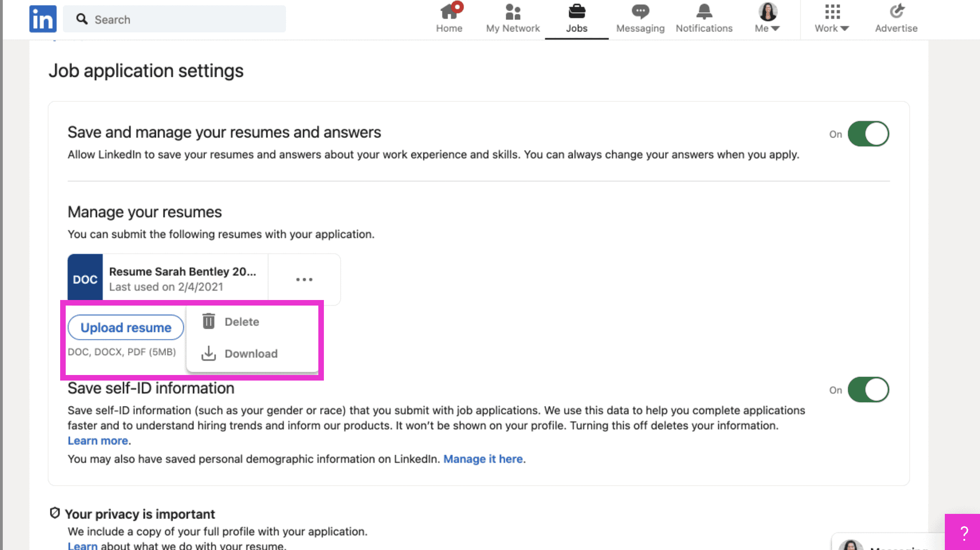Open the Advertise icon
This screenshot has width=980, height=550.
[896, 12]
